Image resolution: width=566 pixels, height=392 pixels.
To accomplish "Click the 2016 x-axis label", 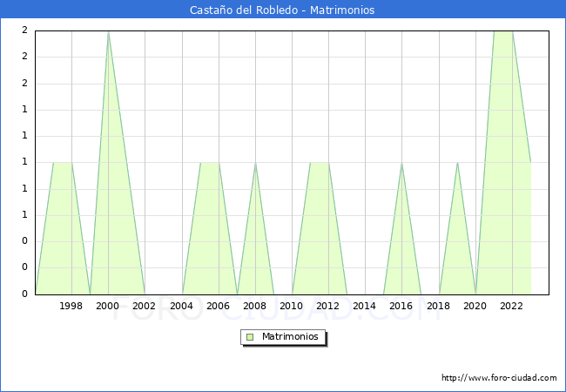I will 401,306.
